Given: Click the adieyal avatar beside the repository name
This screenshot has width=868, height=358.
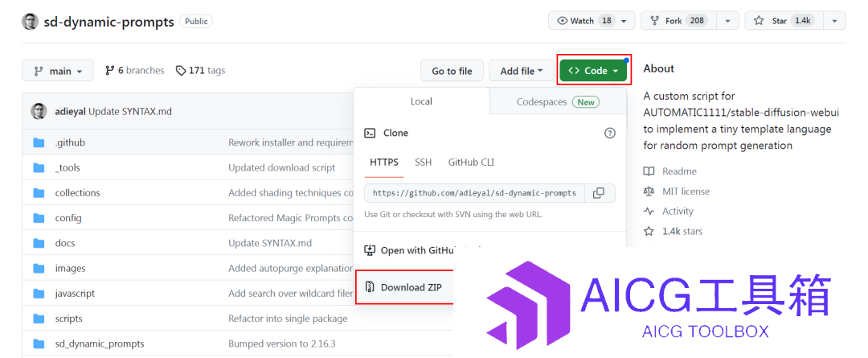Looking at the screenshot, I should (30, 22).
